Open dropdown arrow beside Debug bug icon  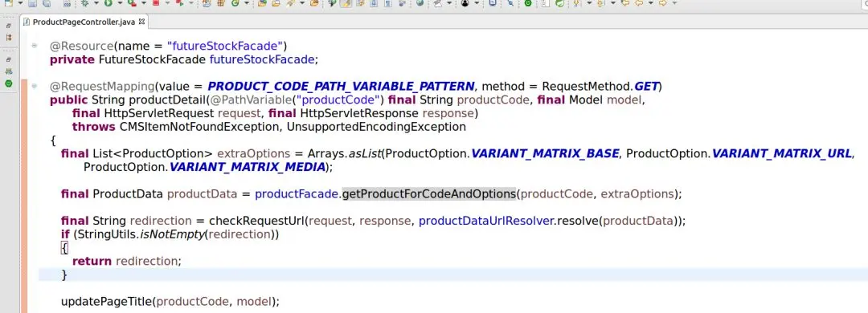(x=96, y=3)
